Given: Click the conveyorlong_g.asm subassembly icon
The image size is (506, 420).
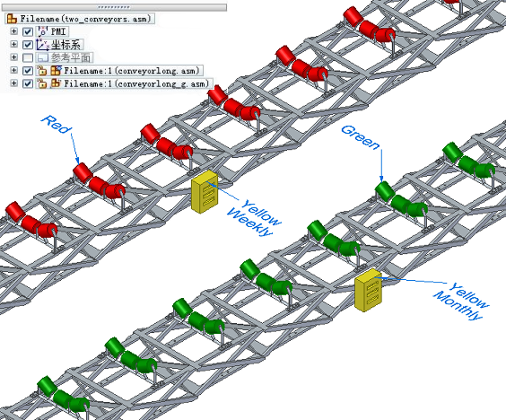Looking at the screenshot, I should (57, 83).
